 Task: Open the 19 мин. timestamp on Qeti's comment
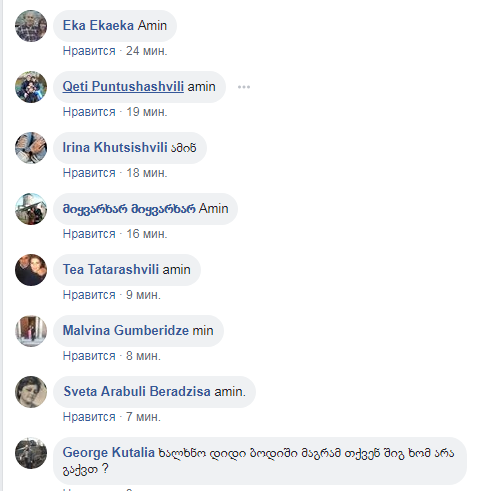pyautogui.click(x=147, y=112)
